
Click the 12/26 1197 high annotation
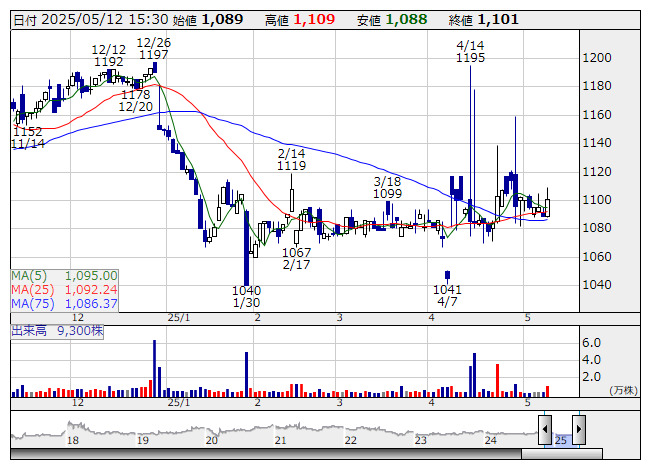point(153,48)
